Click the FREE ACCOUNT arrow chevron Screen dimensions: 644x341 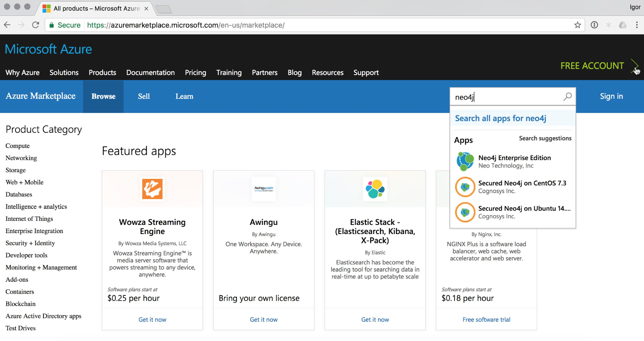(635, 66)
